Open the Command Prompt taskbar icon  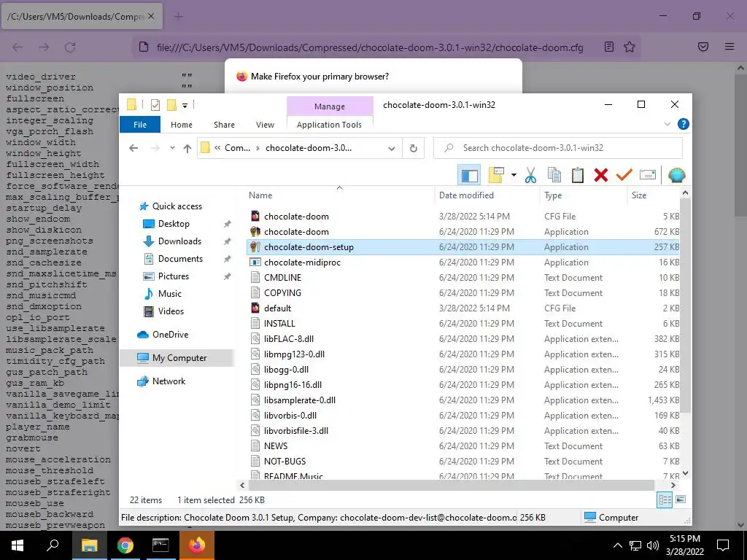pos(160,545)
